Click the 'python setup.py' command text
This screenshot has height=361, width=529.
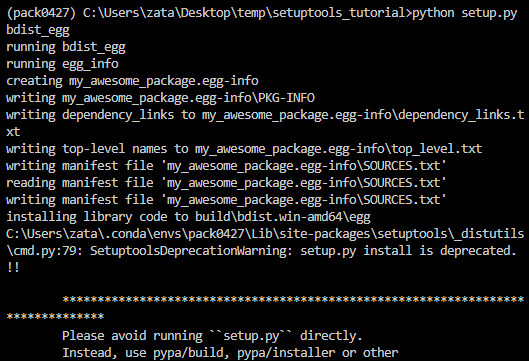coord(465,13)
